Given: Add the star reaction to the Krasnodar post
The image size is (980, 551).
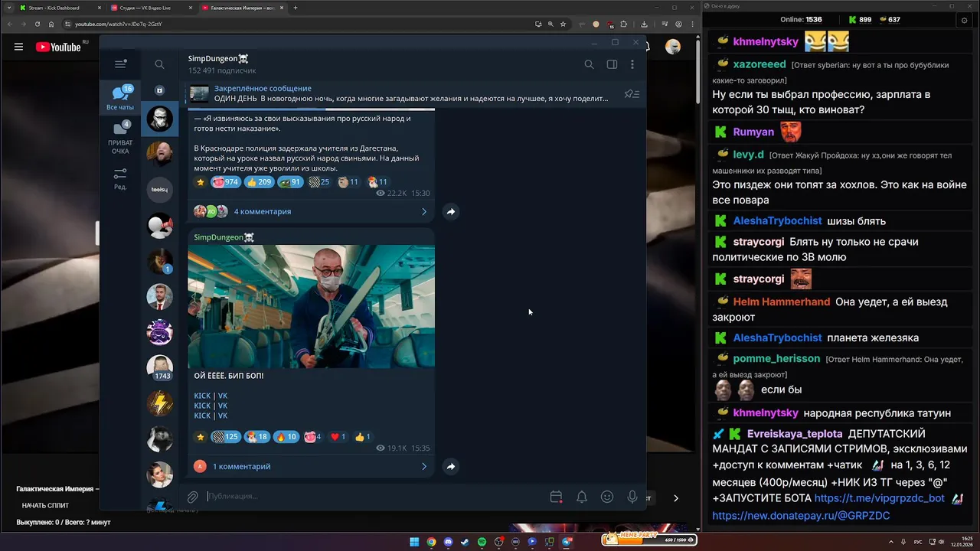Looking at the screenshot, I should point(201,182).
